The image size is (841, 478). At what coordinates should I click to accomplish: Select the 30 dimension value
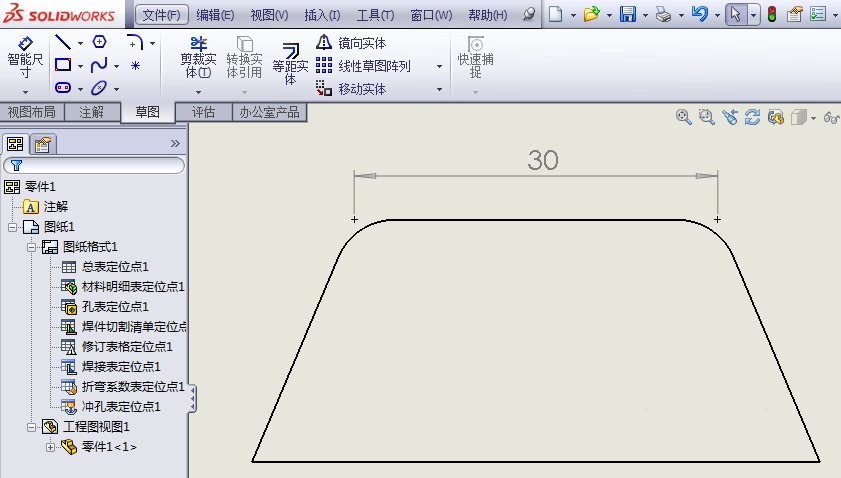543,160
